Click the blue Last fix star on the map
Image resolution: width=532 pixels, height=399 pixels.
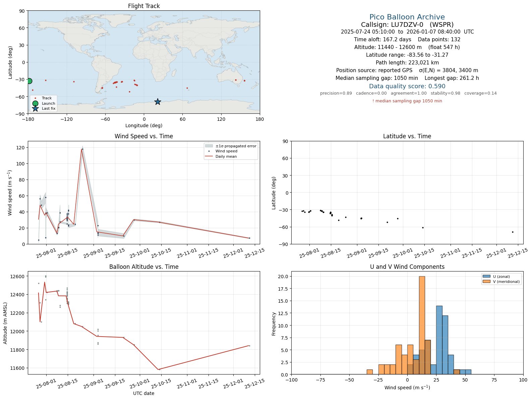[158, 102]
